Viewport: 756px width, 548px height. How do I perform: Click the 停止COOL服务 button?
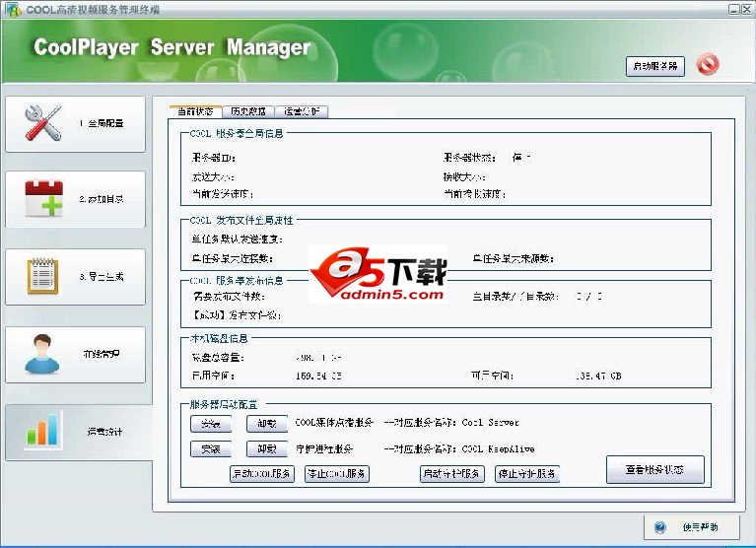(x=337, y=474)
